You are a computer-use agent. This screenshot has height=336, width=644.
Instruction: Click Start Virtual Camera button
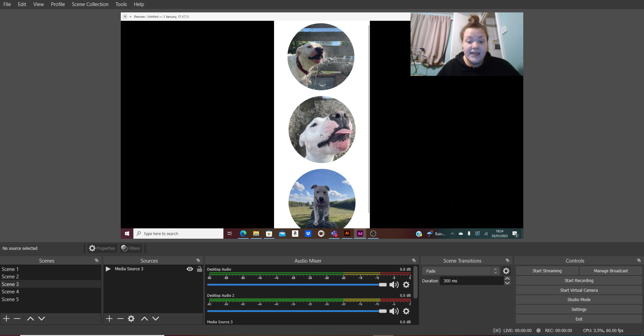click(x=579, y=290)
